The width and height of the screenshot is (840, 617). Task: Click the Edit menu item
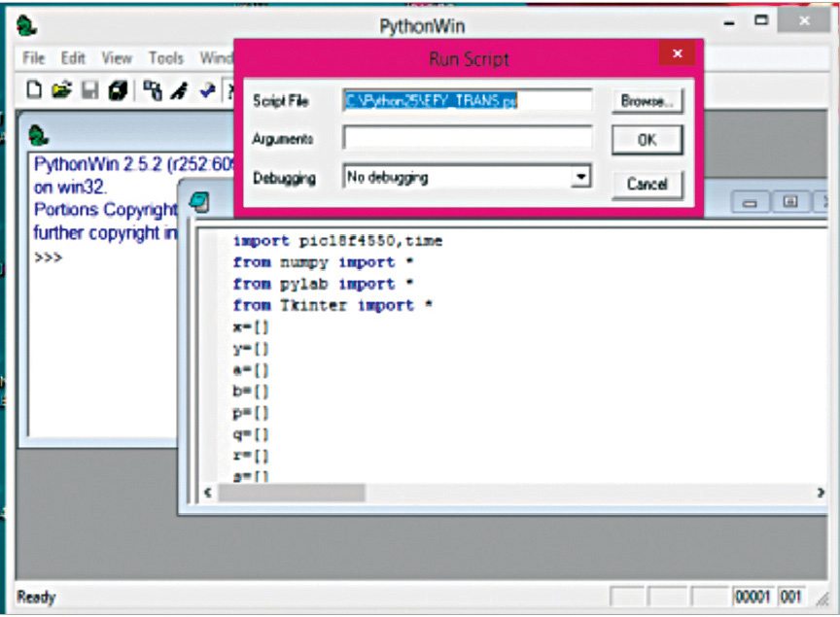point(73,58)
